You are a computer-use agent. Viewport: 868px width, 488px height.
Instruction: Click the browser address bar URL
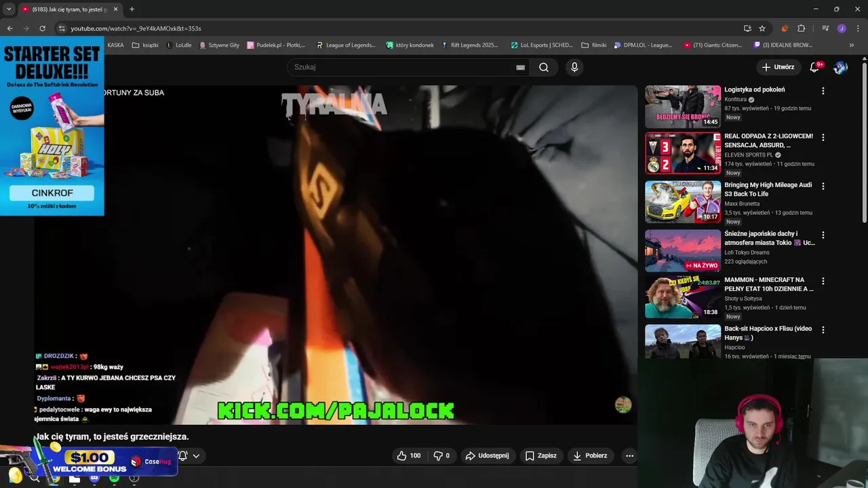click(x=136, y=28)
